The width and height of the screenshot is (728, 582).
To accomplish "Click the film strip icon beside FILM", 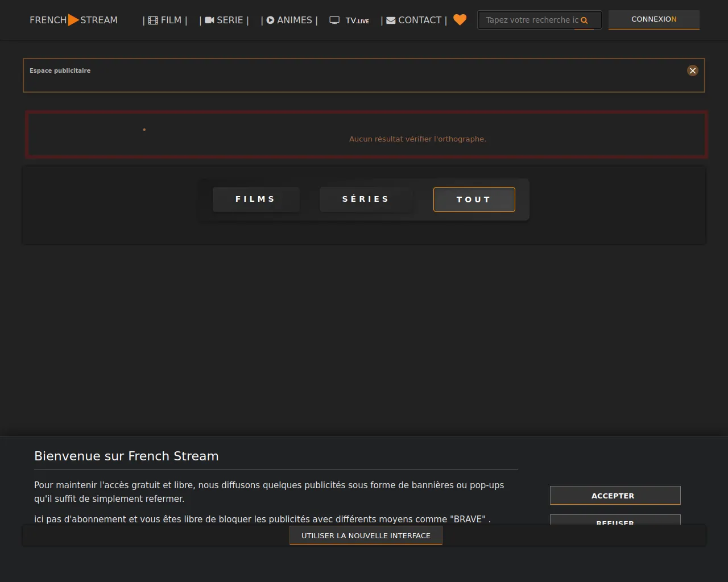I will click(153, 20).
